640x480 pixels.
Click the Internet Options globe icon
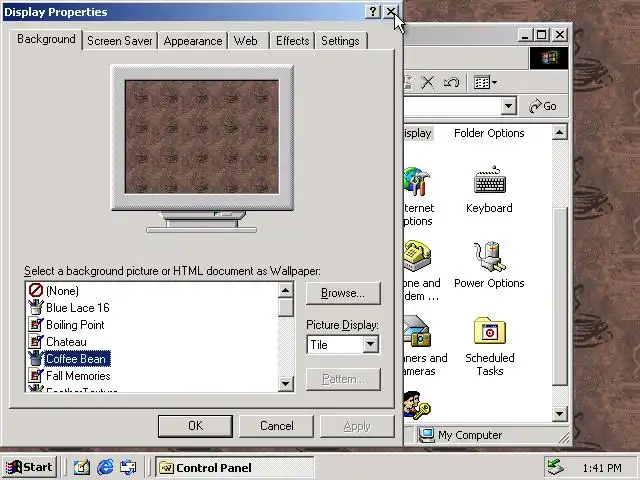pyautogui.click(x=416, y=181)
